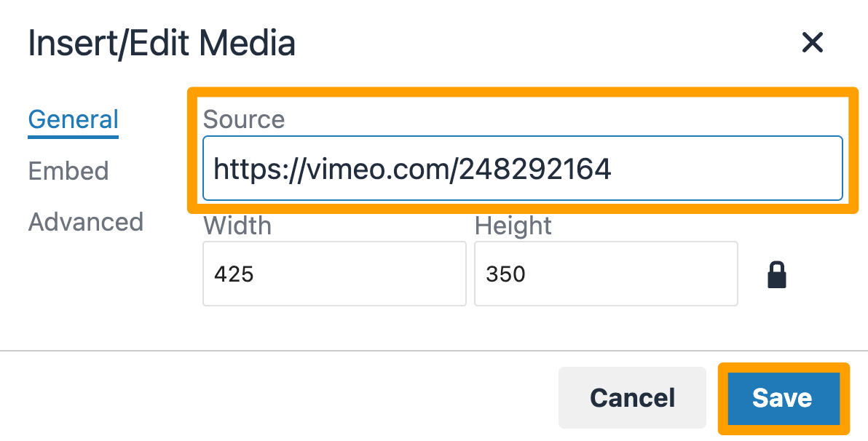Image resolution: width=868 pixels, height=441 pixels.
Task: Click the Insert/Edit Media dialog title
Action: [x=162, y=43]
